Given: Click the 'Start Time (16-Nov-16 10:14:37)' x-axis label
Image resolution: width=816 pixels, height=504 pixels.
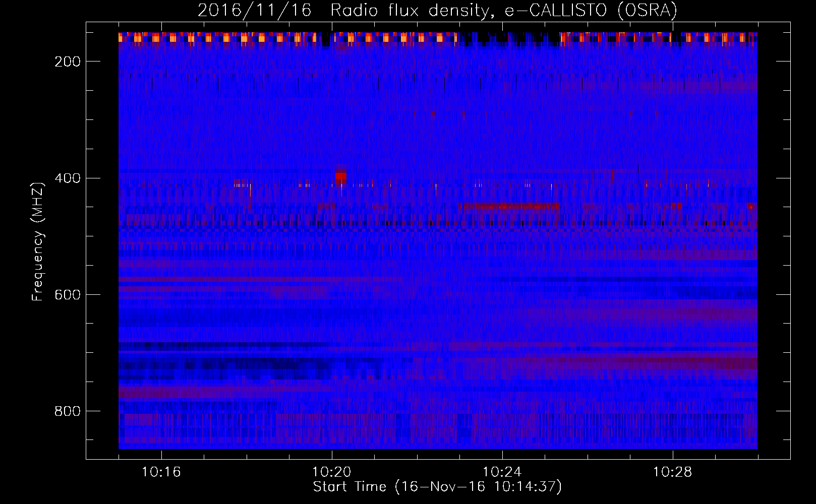Looking at the screenshot, I should (437, 487).
